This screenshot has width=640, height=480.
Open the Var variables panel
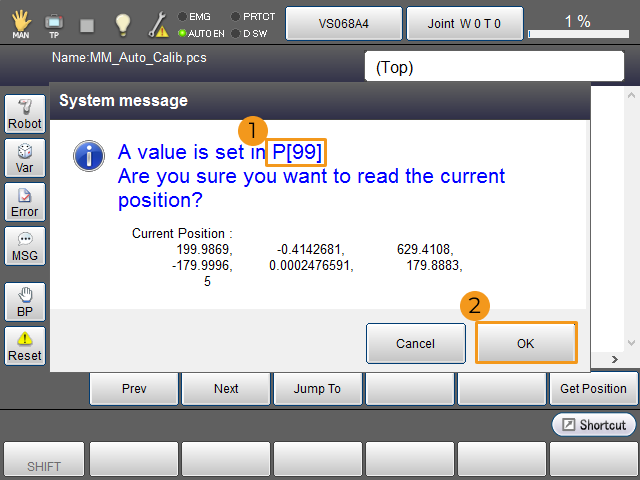tap(25, 158)
